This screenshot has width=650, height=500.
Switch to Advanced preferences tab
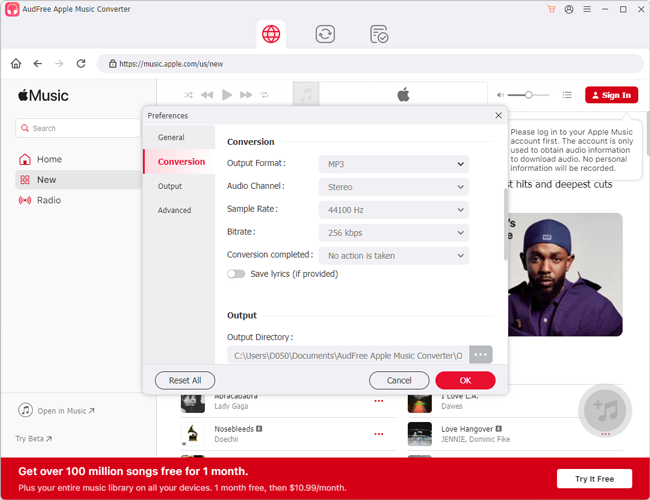(x=179, y=210)
